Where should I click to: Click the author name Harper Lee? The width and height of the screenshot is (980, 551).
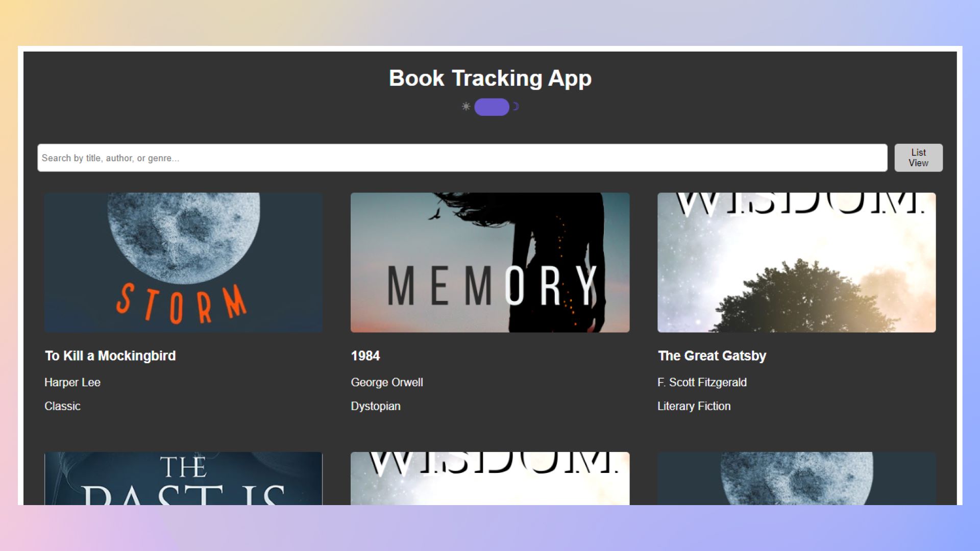click(72, 382)
